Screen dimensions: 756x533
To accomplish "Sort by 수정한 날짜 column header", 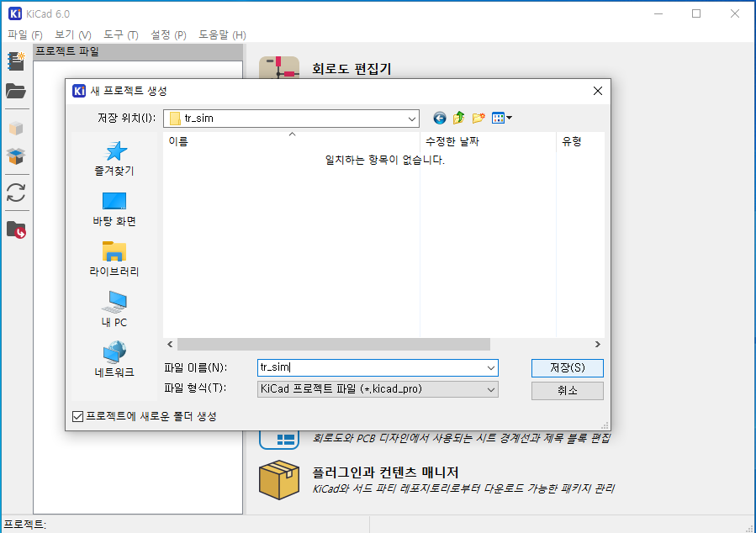I will tap(488, 141).
